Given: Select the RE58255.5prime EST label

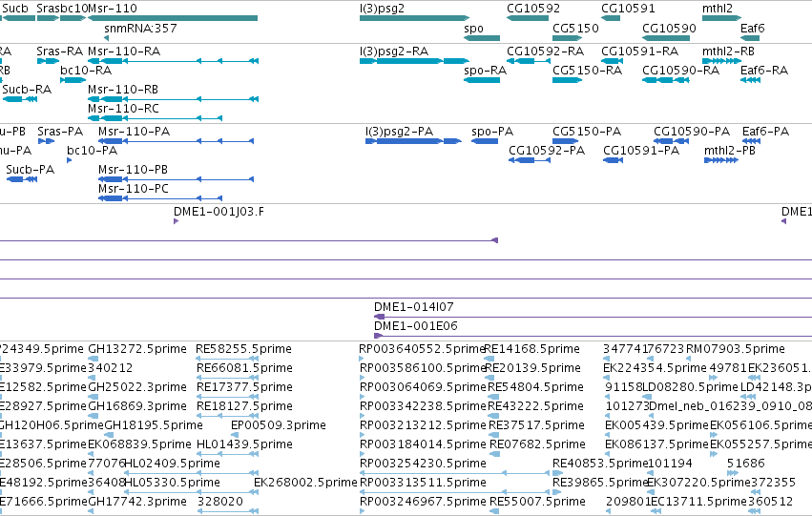Looking at the screenshot, I should click(x=243, y=349).
